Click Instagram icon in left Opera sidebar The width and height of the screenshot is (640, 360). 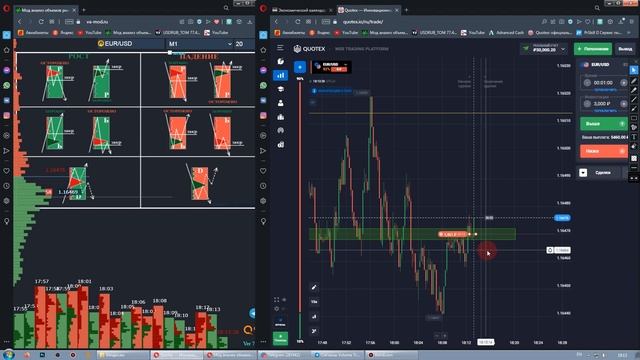7,116
